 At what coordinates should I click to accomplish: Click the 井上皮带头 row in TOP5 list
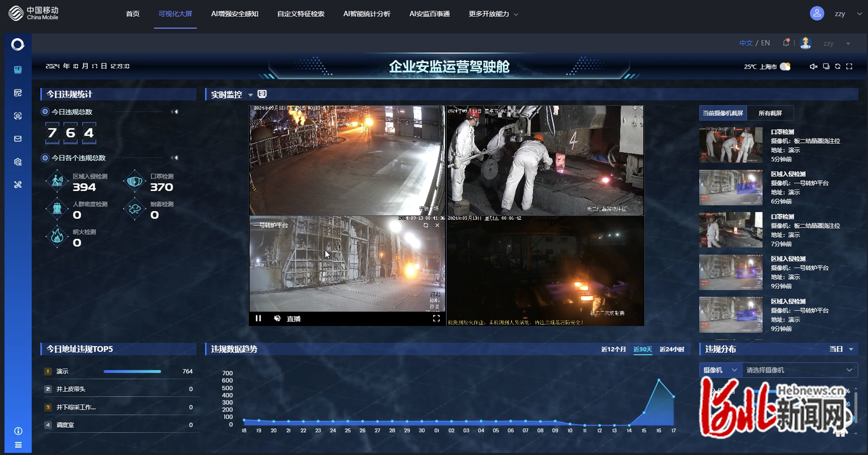122,389
